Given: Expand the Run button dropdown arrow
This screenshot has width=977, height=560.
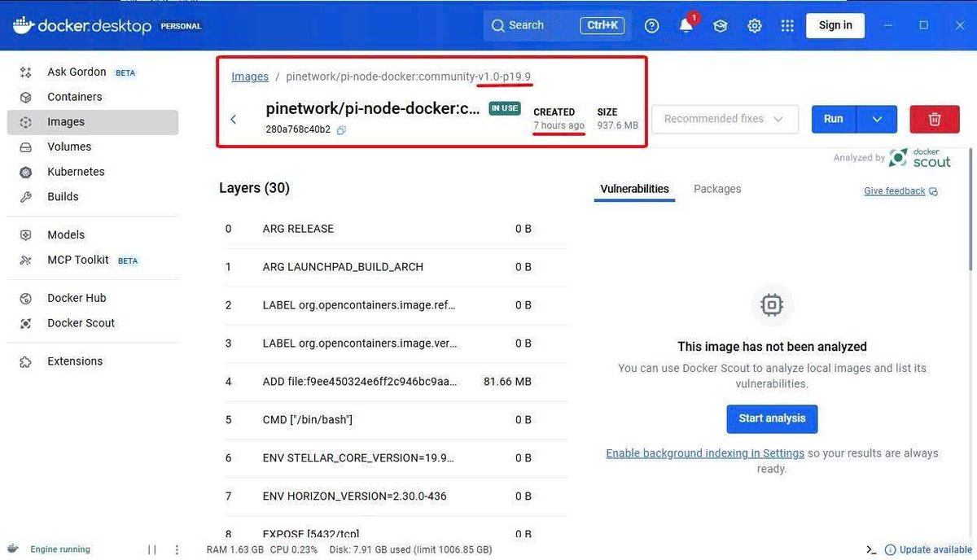Looking at the screenshot, I should click(x=877, y=119).
